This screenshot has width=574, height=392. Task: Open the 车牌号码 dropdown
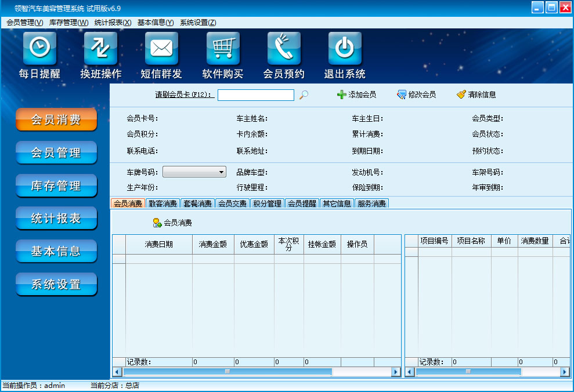coord(194,172)
